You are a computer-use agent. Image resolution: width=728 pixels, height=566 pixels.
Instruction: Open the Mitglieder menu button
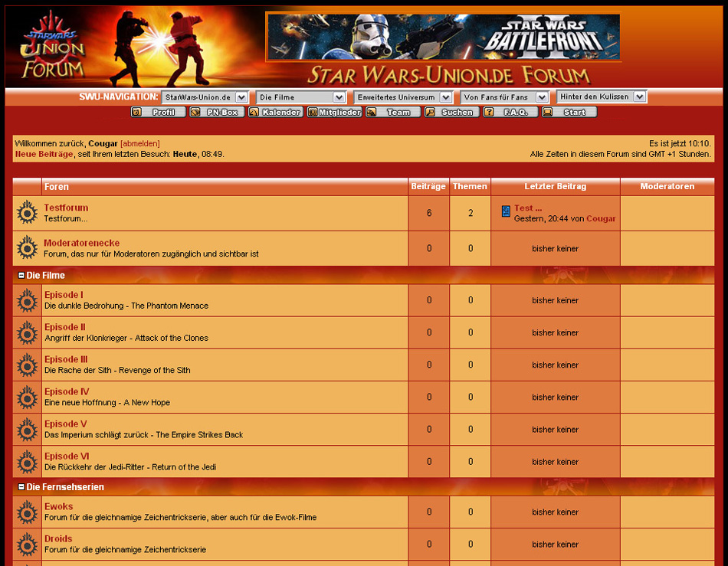334,112
